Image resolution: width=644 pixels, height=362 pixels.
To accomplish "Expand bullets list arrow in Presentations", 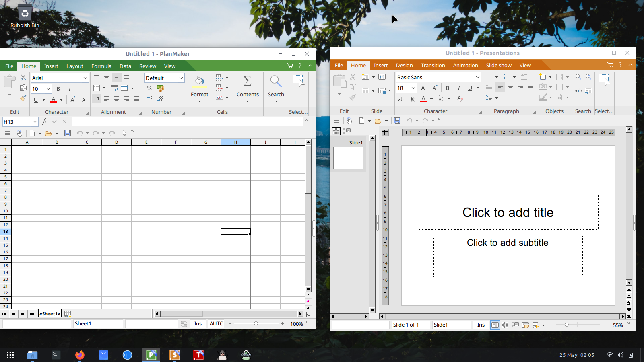I will pos(497,77).
